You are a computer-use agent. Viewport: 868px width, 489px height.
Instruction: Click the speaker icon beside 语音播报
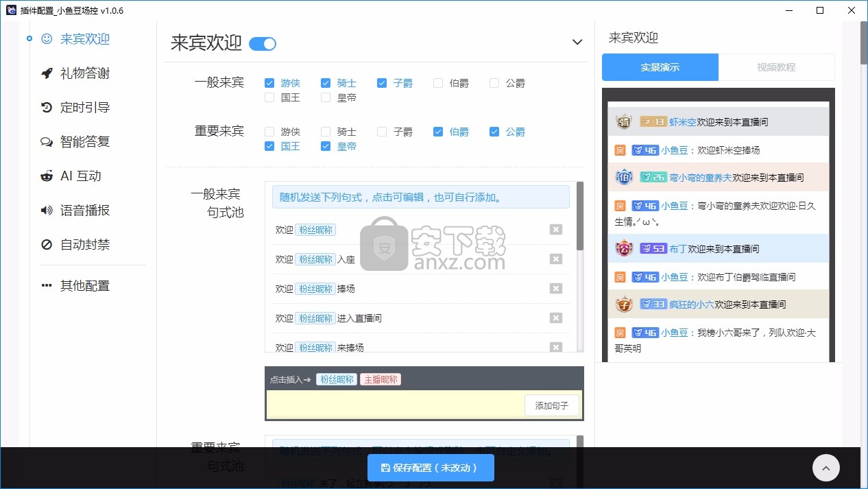point(47,211)
